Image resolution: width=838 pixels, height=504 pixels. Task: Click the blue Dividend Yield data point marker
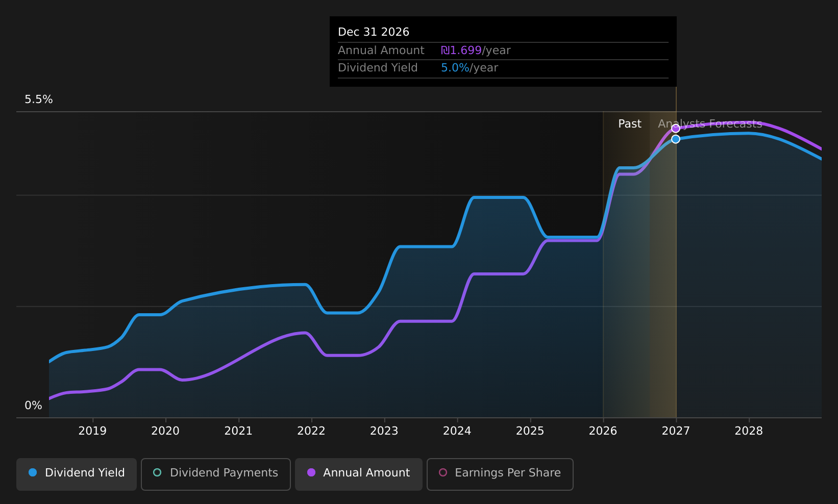tap(676, 139)
